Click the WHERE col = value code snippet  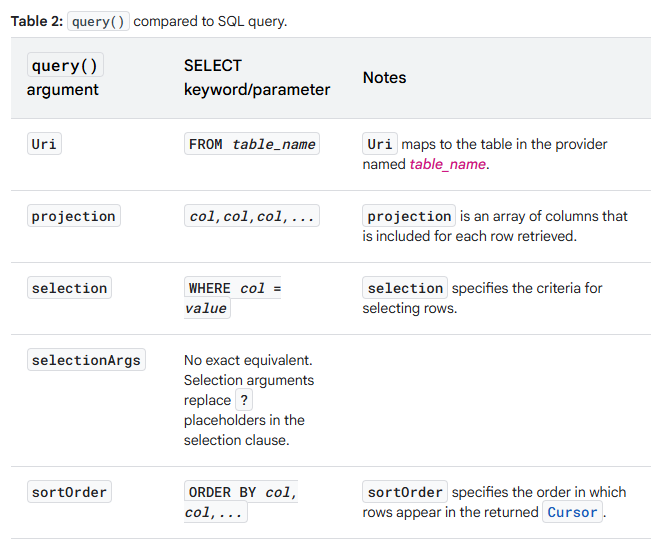[234, 298]
